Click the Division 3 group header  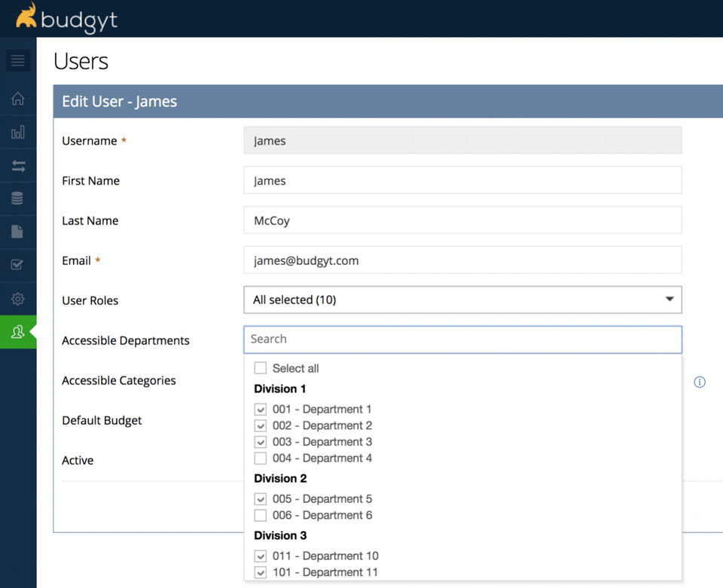[x=280, y=535]
